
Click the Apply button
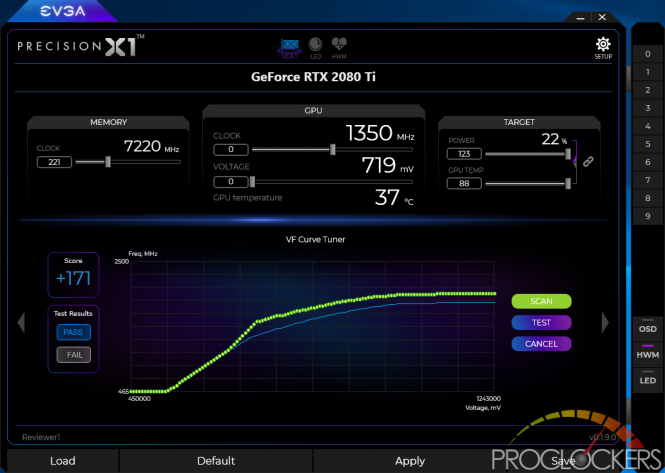[x=410, y=461]
